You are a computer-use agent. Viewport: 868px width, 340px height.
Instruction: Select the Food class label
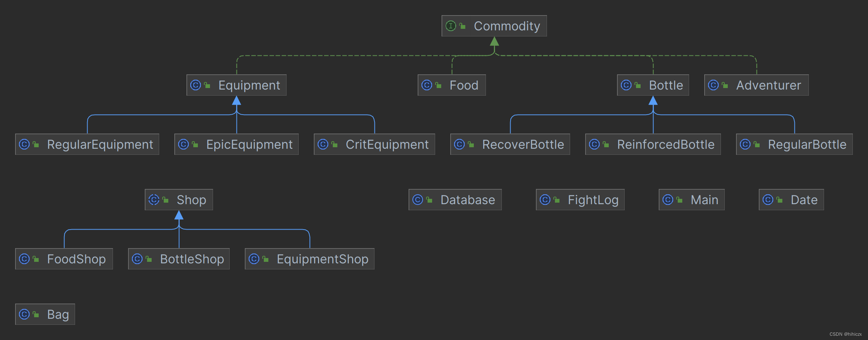(x=464, y=85)
